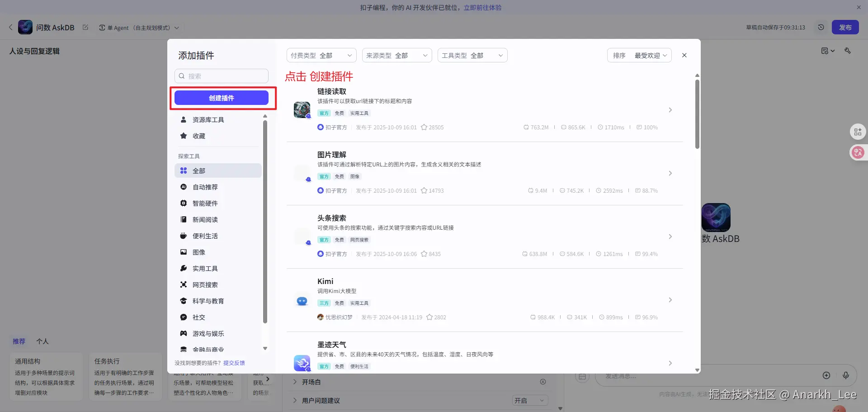Open the 单 Agent mode dropdown
868x412 pixels.
tap(139, 28)
